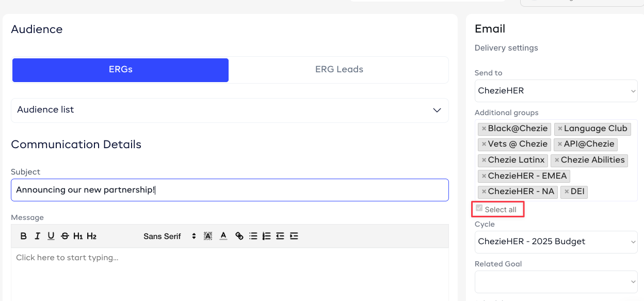Toggle the Select all checkbox
The height and width of the screenshot is (301, 644).
point(479,209)
